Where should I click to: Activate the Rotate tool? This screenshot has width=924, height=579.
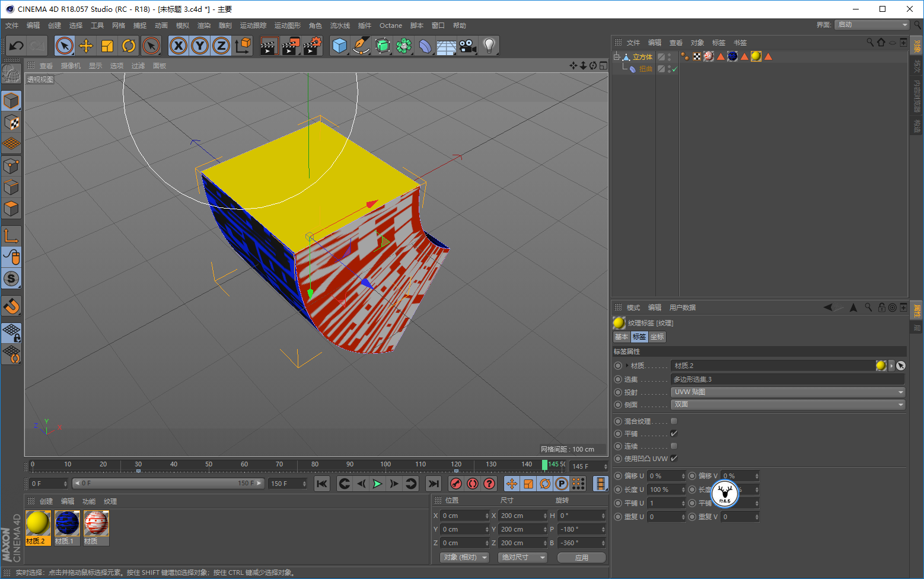[x=129, y=46]
